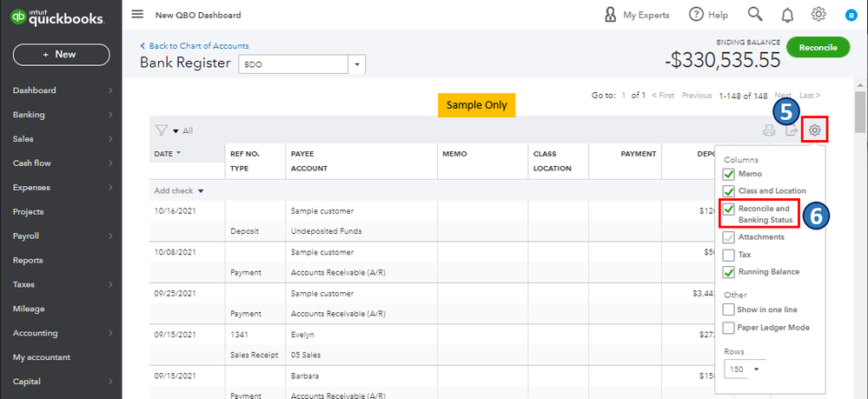The width and height of the screenshot is (868, 399).
Task: Click the top-bar settings gear icon
Action: pyautogui.click(x=818, y=15)
